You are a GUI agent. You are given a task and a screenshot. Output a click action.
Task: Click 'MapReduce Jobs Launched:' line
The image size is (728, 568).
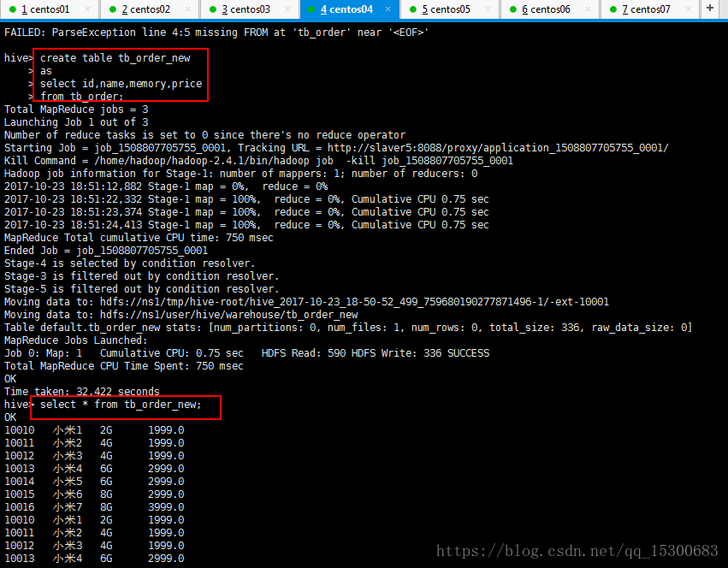(x=75, y=340)
